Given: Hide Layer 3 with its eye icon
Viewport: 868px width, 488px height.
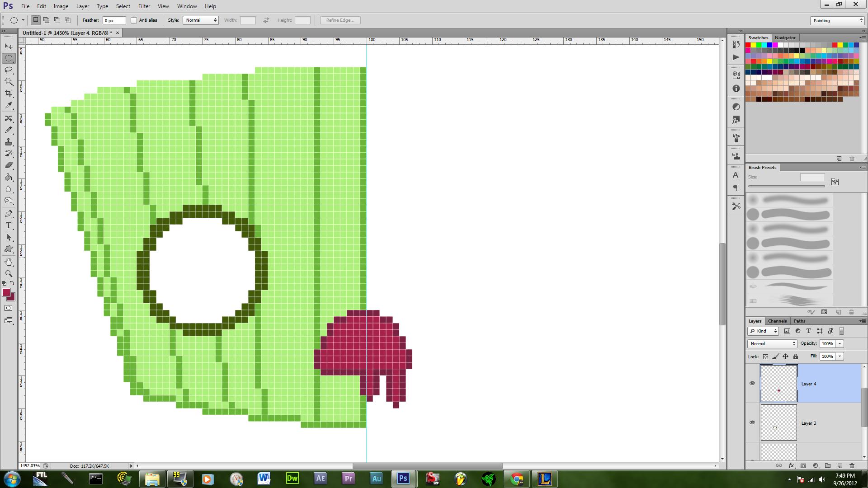Looking at the screenshot, I should pos(752,422).
